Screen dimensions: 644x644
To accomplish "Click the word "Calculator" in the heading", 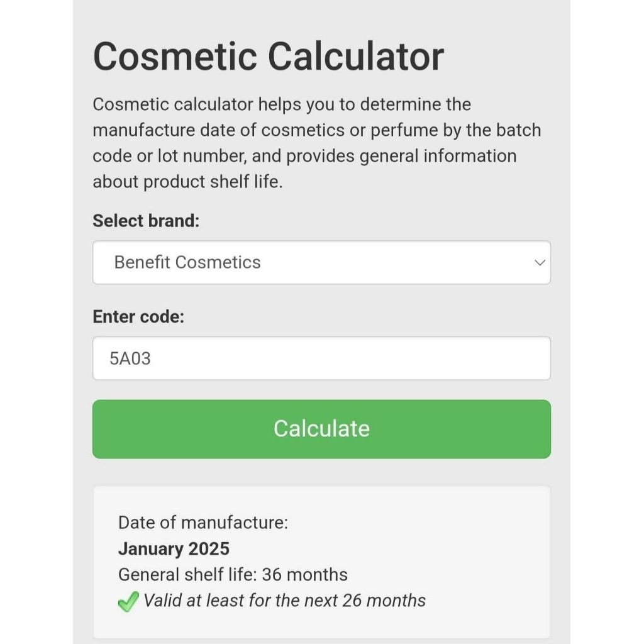I will [x=356, y=57].
